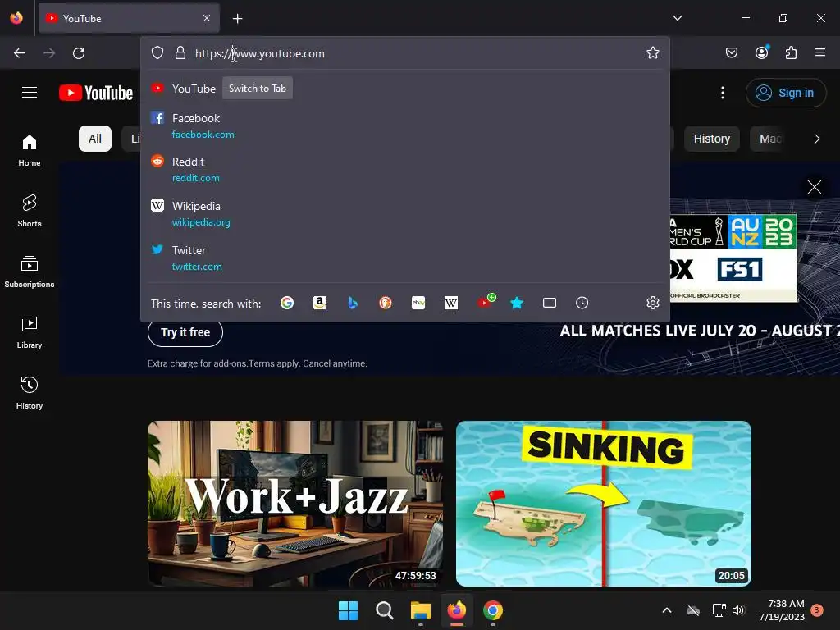Show more category chips arrow

pos(816,139)
